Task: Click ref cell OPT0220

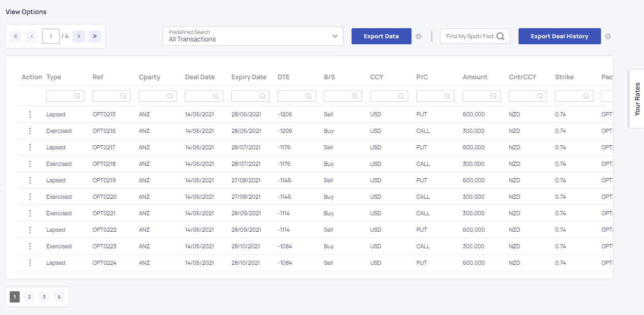Action: [x=105, y=197]
